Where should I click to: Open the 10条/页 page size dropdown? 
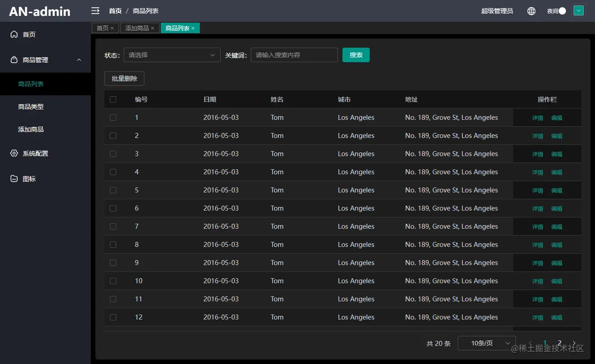pyautogui.click(x=487, y=343)
